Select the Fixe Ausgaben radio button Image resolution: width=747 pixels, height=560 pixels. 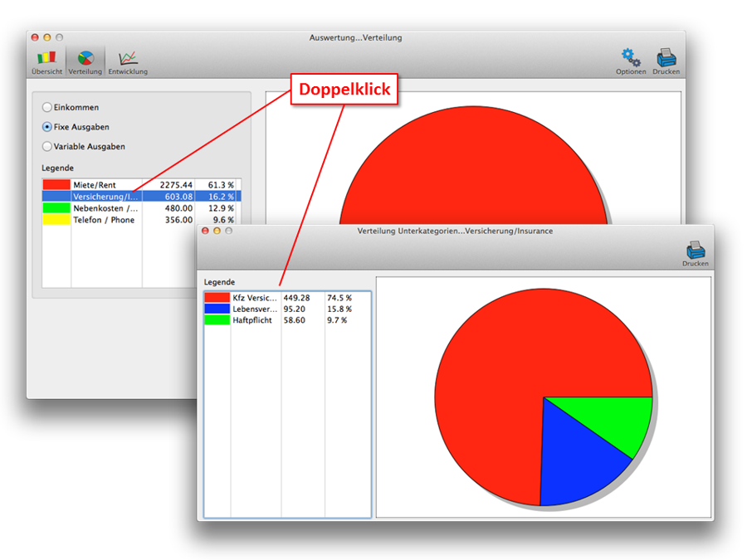coord(47,127)
